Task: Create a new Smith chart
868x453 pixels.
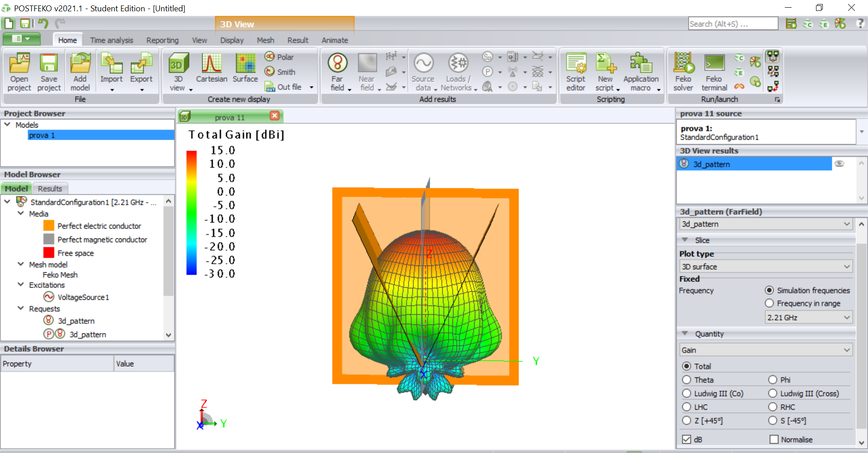Action: pyautogui.click(x=280, y=72)
